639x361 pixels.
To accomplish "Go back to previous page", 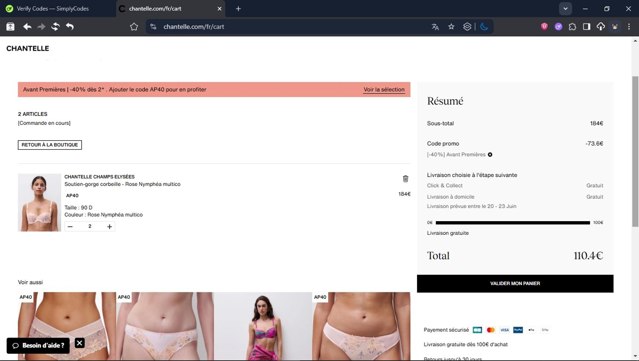I will click(x=27, y=26).
